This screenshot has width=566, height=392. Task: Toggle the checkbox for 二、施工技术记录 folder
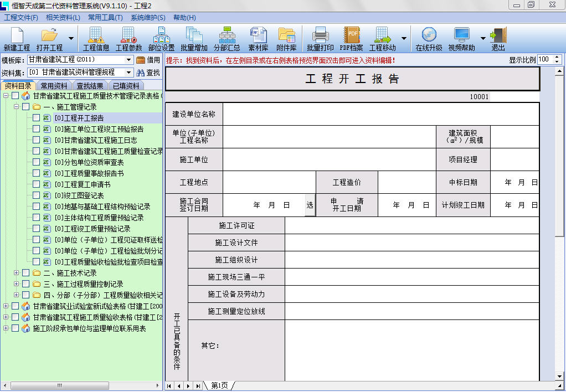point(26,273)
